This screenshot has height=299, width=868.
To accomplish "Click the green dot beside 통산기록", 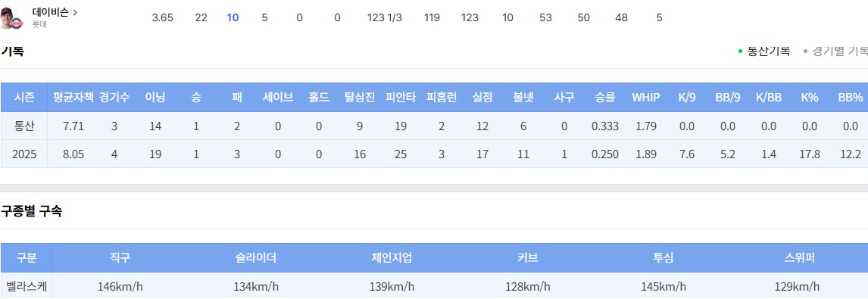I will tap(740, 51).
